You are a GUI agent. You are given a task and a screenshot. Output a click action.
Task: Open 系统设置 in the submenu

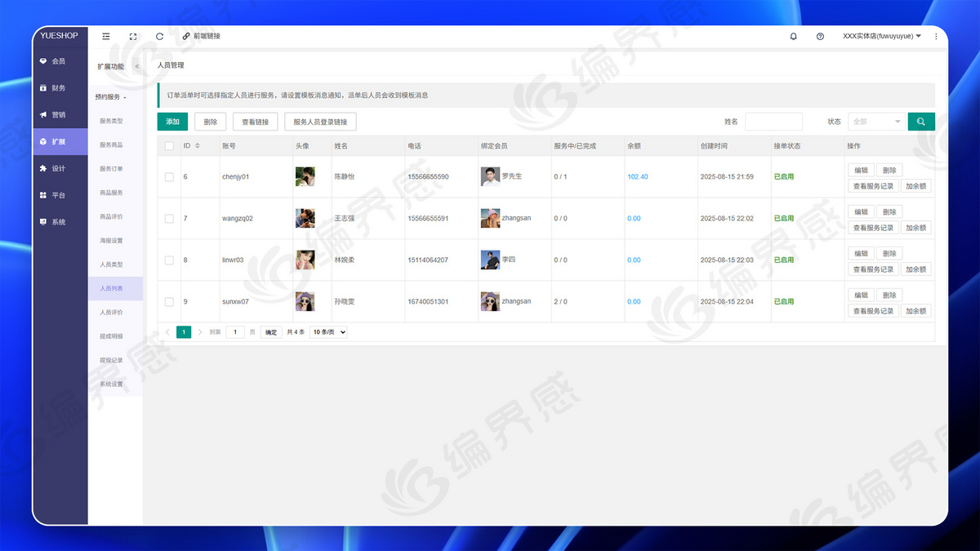click(x=111, y=384)
